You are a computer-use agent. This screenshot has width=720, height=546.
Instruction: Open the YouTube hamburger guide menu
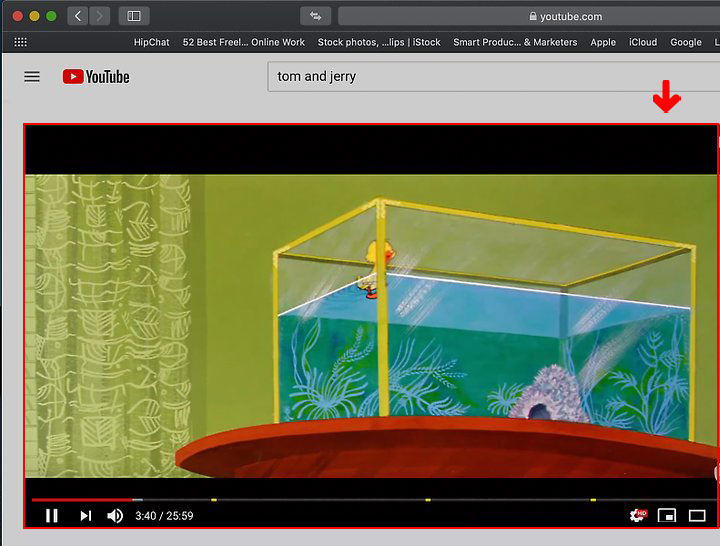coord(32,76)
